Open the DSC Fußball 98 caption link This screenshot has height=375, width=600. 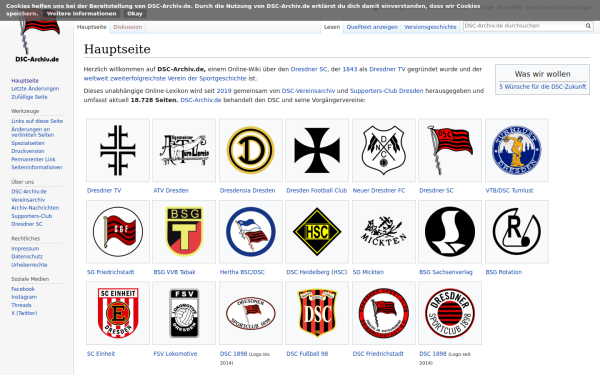point(307,354)
